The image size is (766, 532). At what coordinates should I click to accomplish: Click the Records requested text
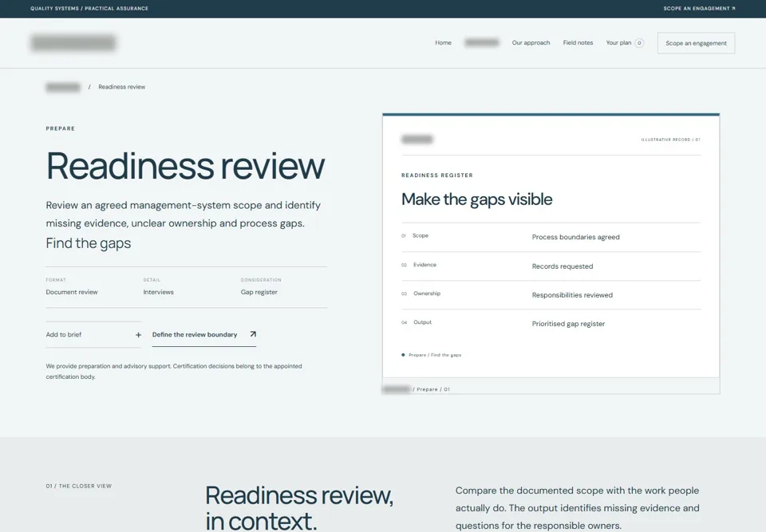point(563,266)
